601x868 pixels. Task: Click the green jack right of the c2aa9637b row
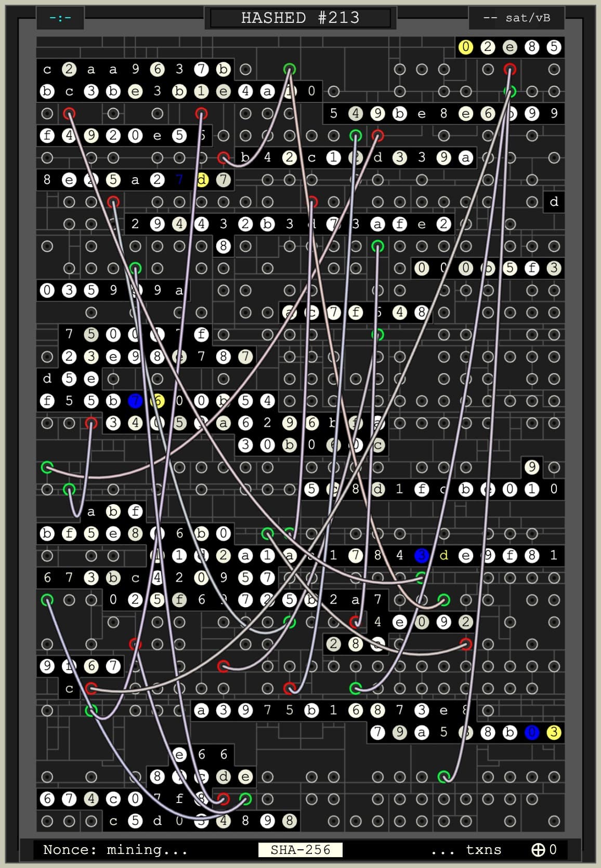pos(290,69)
